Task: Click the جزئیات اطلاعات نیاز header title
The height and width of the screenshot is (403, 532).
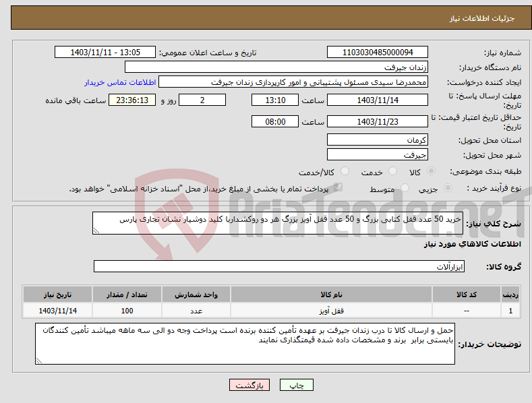Action: pyautogui.click(x=482, y=18)
